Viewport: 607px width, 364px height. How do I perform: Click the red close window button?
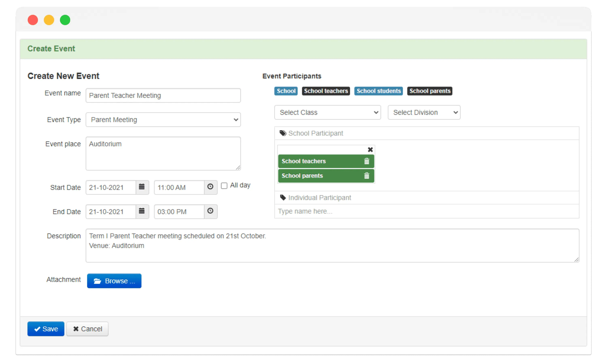pos(33,20)
